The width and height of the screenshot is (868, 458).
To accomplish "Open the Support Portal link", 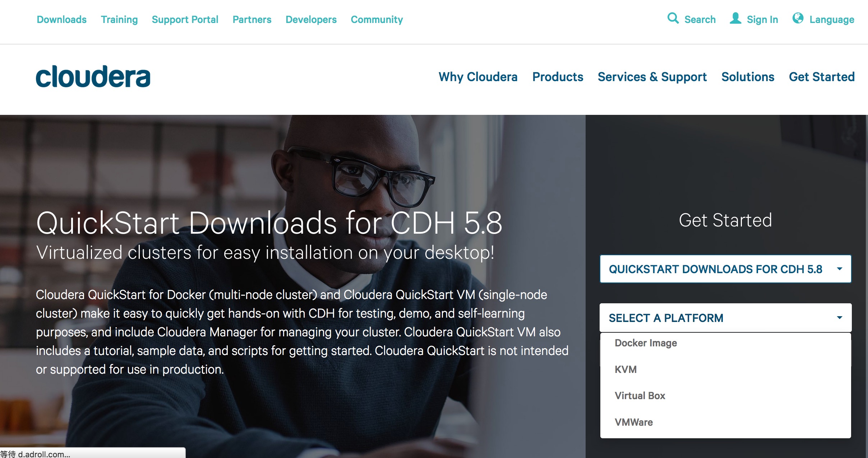I will pyautogui.click(x=185, y=19).
